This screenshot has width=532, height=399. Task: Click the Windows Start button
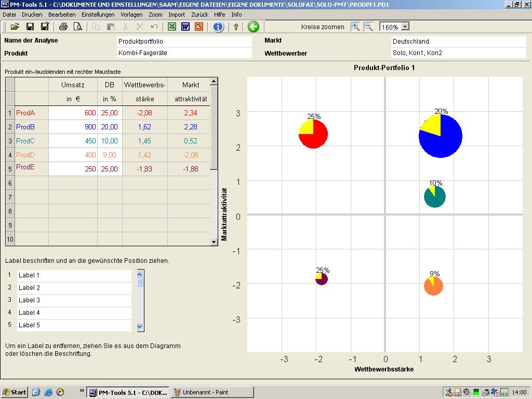click(x=14, y=392)
